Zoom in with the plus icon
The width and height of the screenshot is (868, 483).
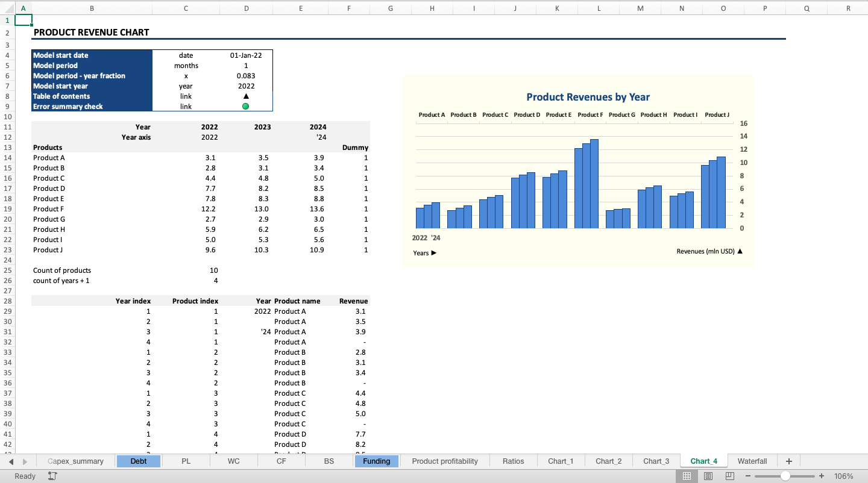click(x=822, y=476)
